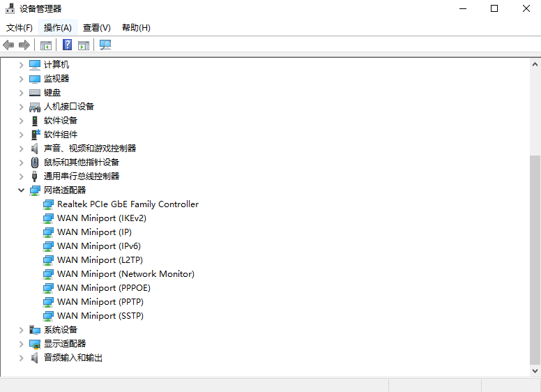Expand the 音频输入和输出 category

pos(22,358)
